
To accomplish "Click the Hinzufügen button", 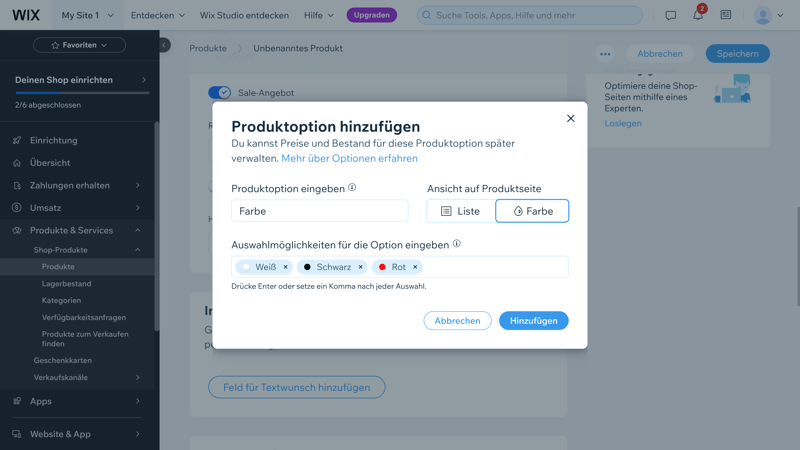I will click(533, 321).
